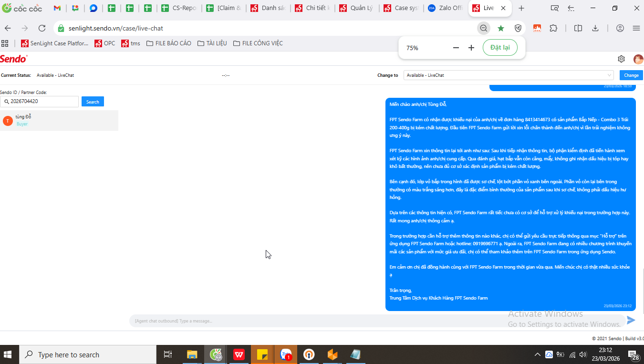The height and width of the screenshot is (364, 644).
Task: Toggle the browser side panel icon
Action: [578, 28]
